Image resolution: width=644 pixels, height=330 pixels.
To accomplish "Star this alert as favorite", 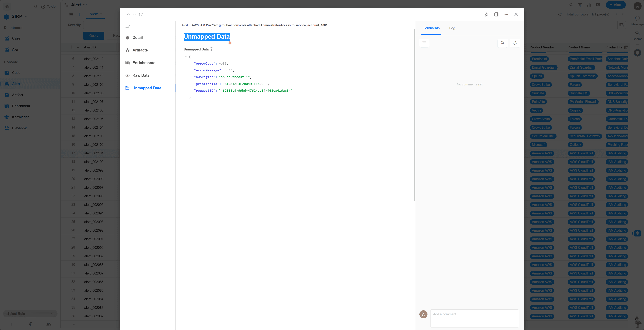I will click(487, 14).
